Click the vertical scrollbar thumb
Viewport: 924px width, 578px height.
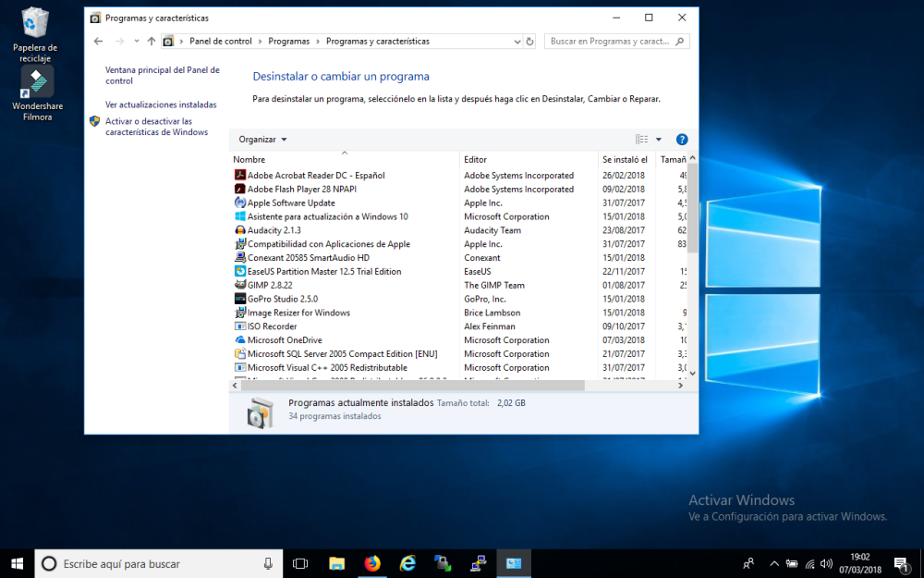click(x=692, y=207)
